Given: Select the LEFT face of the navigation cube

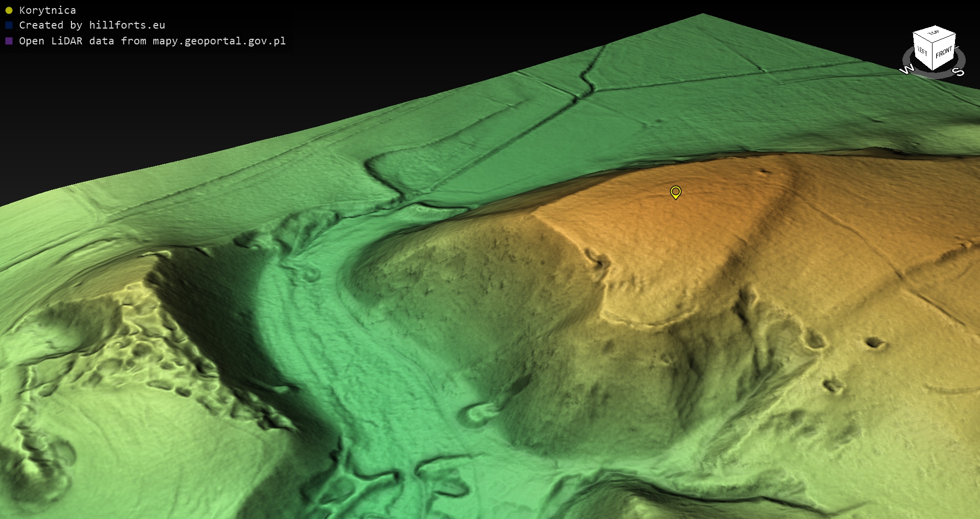Looking at the screenshot, I should (922, 51).
